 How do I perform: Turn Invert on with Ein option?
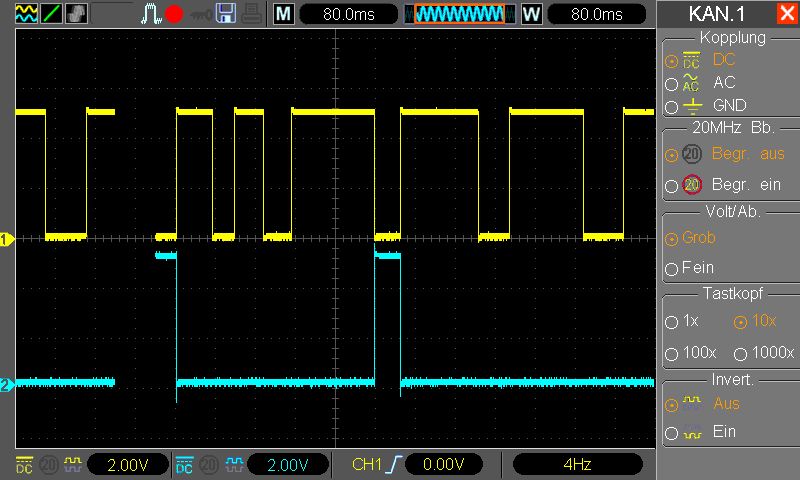(x=671, y=433)
